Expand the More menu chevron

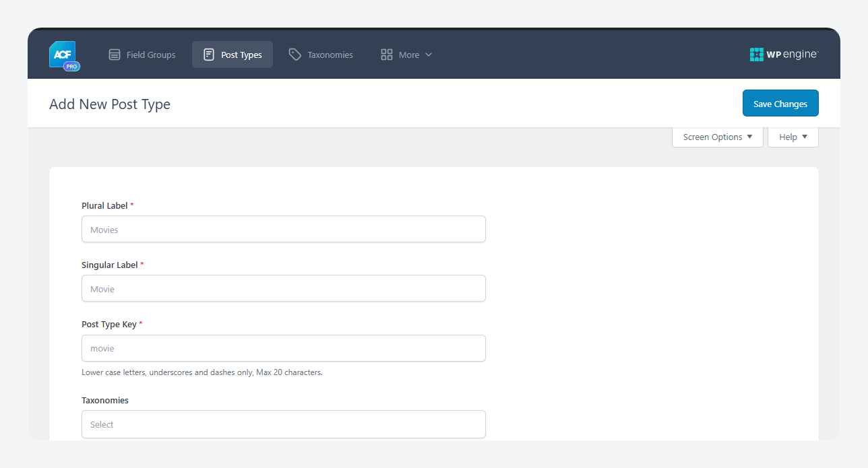point(429,55)
